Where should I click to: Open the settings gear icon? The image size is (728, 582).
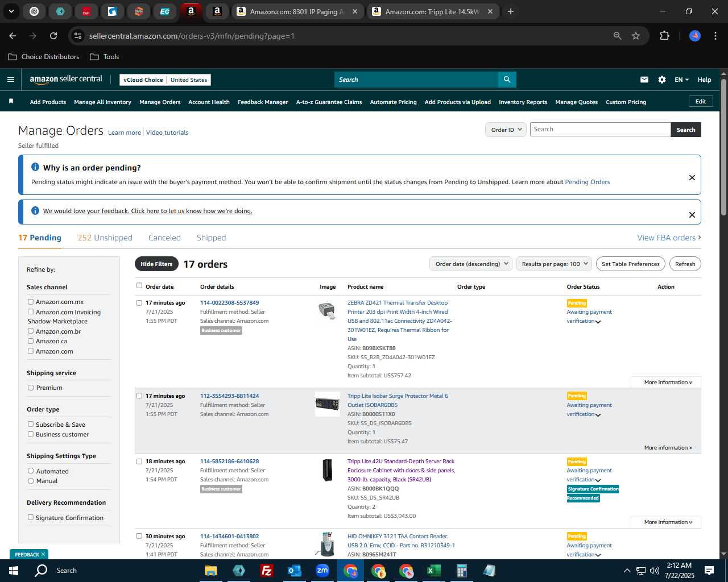point(662,80)
